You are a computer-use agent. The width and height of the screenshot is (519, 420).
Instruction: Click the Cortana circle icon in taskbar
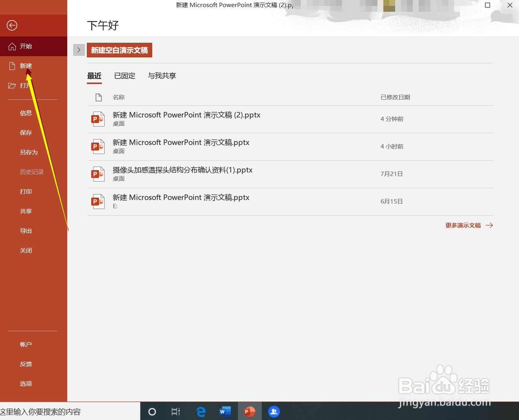tap(152, 412)
